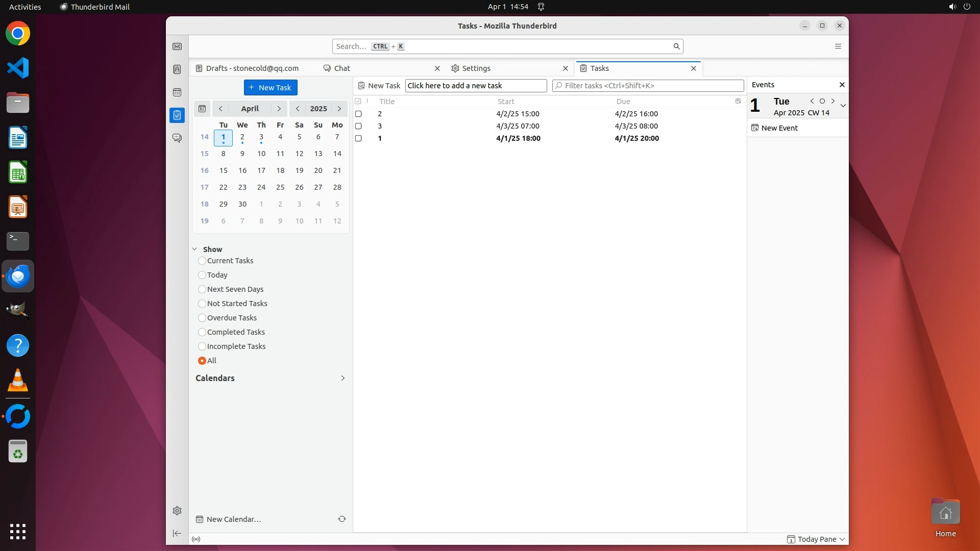Select the Overdue Tasks radio button
The height and width of the screenshot is (551, 980).
(202, 318)
